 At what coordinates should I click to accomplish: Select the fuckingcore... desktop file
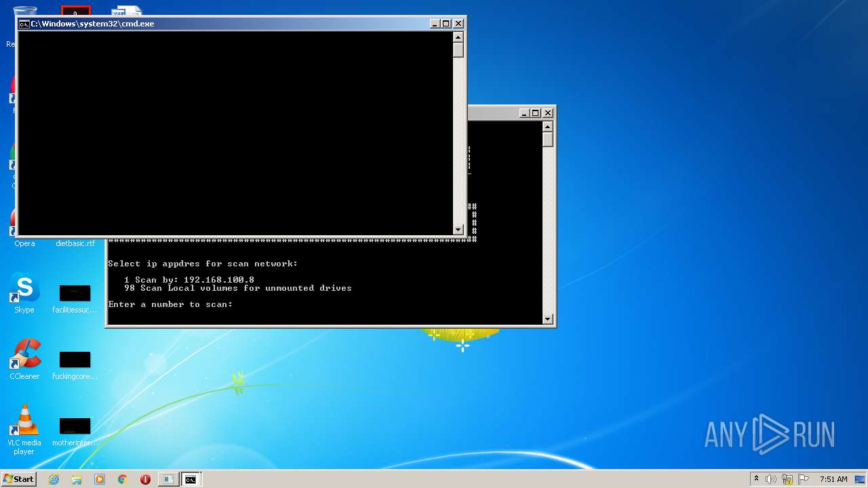click(x=75, y=365)
